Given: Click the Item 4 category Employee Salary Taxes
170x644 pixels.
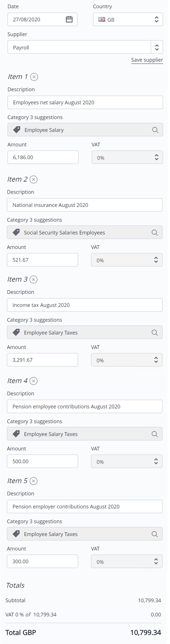Looking at the screenshot, I should tap(85, 434).
